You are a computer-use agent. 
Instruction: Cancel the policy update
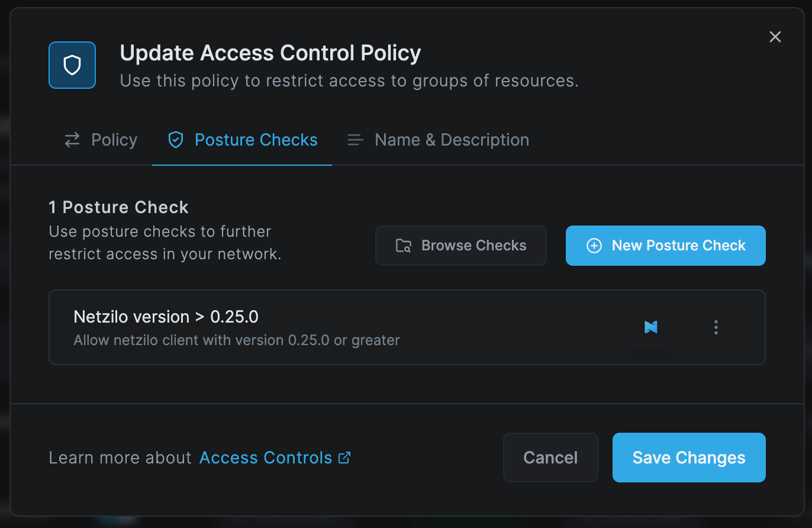551,458
